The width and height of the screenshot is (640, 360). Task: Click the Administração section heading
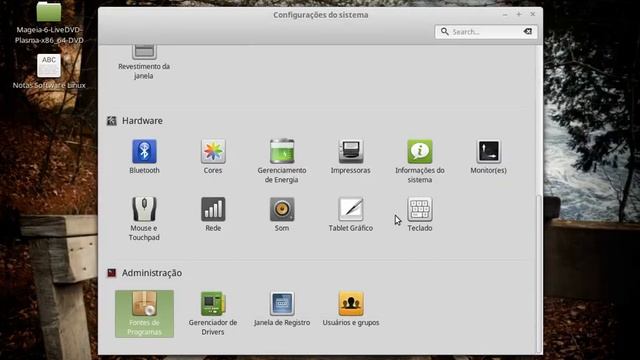(x=152, y=273)
